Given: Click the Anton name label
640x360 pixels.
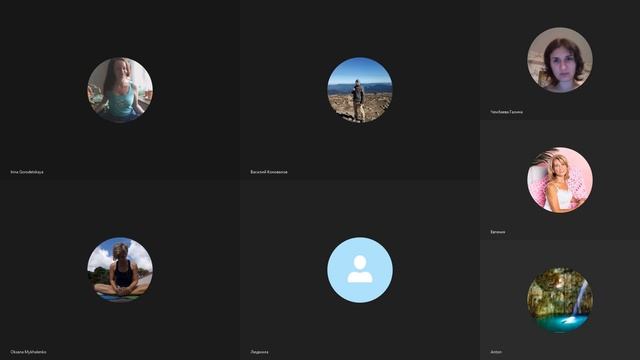Looking at the screenshot, I should [x=496, y=352].
